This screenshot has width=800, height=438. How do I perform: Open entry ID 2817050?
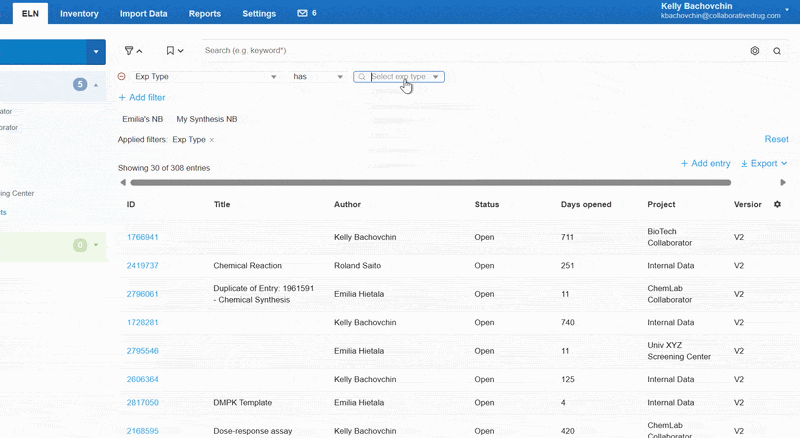point(142,403)
